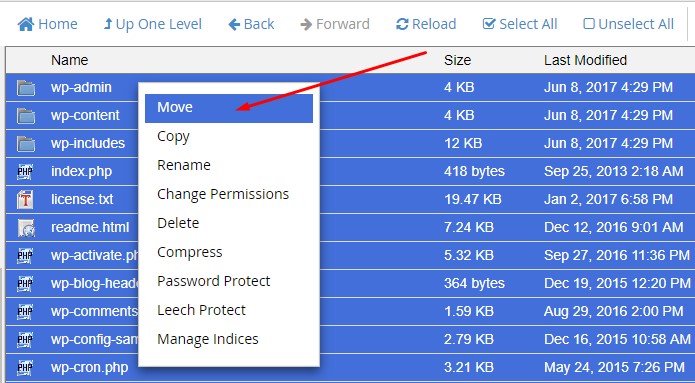The height and width of the screenshot is (383, 695).
Task: Click Unselect All checkbox
Action: pyautogui.click(x=589, y=24)
